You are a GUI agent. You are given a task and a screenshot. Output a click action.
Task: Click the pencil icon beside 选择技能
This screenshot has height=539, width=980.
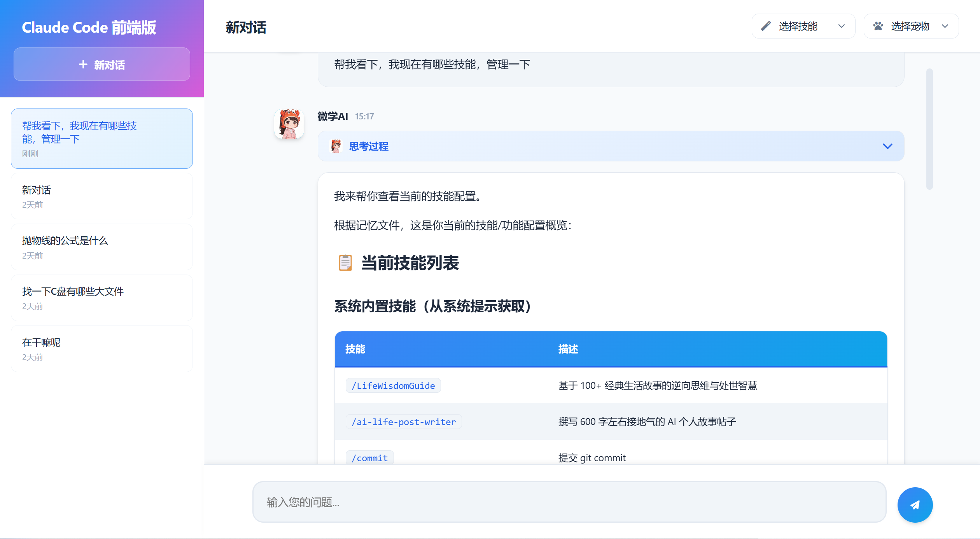(x=766, y=26)
